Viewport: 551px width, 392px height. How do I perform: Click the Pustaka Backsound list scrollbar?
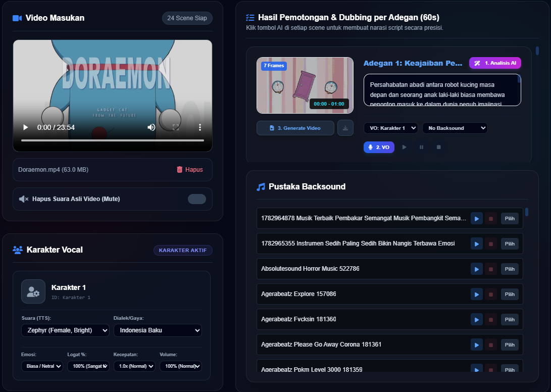(527, 212)
